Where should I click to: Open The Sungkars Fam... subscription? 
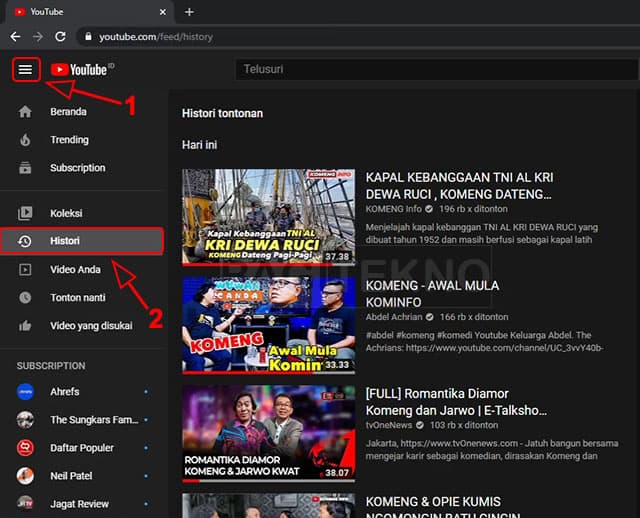(84, 420)
